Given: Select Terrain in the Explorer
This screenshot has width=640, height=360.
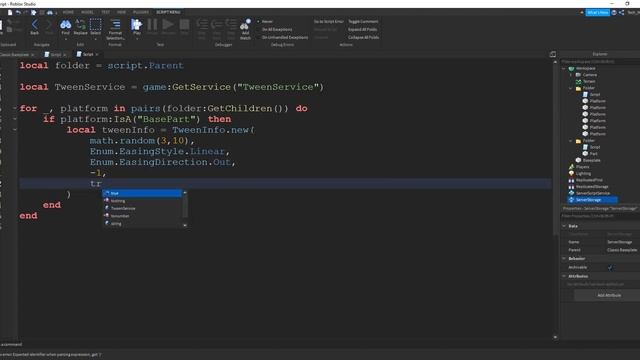Looking at the screenshot, I should (589, 81).
